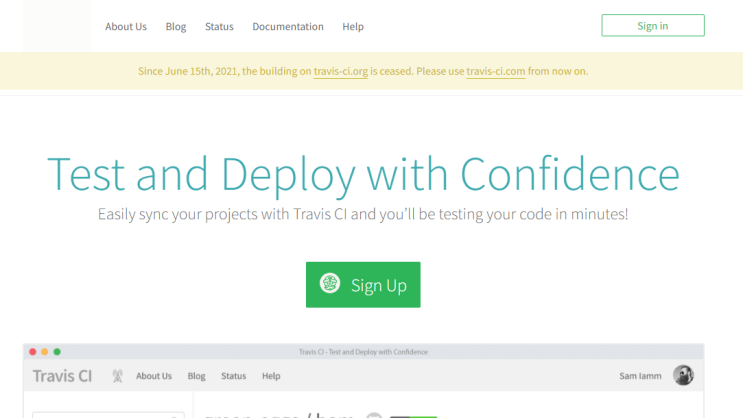Open Help in mockup navigation bar

(x=271, y=376)
